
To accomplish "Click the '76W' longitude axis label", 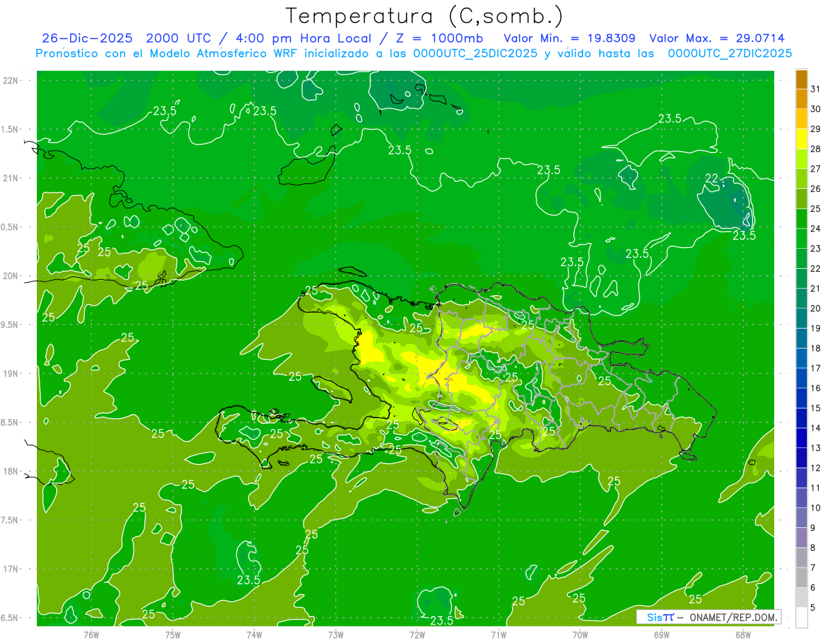I will [x=91, y=635].
